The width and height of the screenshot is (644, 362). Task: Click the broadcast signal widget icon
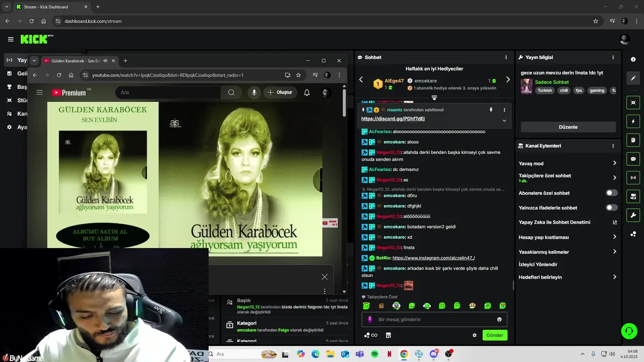(x=633, y=177)
